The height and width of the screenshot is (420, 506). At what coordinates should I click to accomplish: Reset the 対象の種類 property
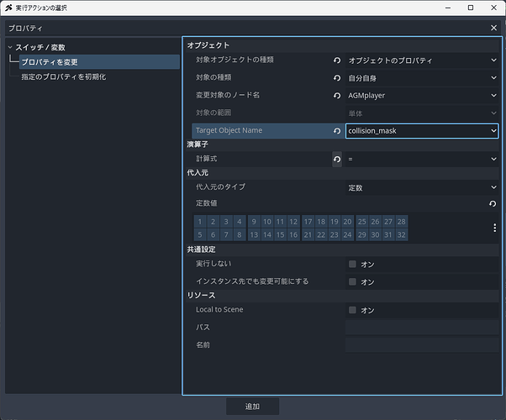pyautogui.click(x=337, y=78)
